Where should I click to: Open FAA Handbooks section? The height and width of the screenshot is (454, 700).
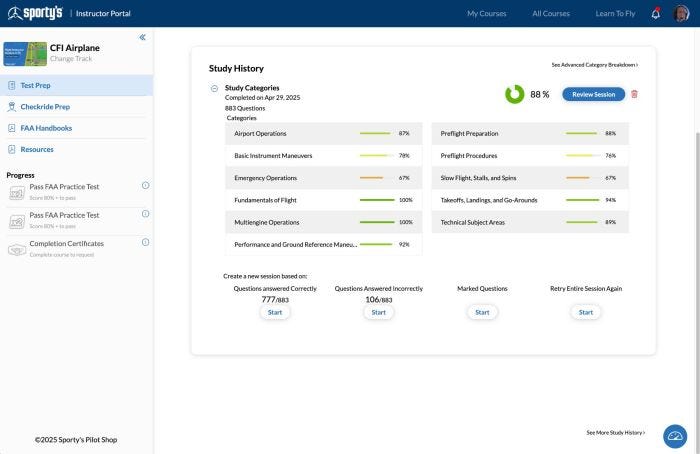[46, 128]
